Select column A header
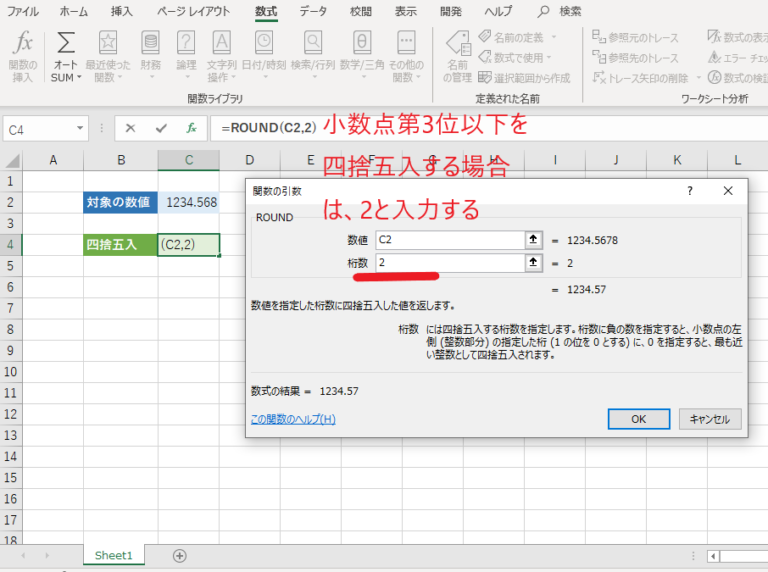The height and width of the screenshot is (572, 768). point(53,160)
